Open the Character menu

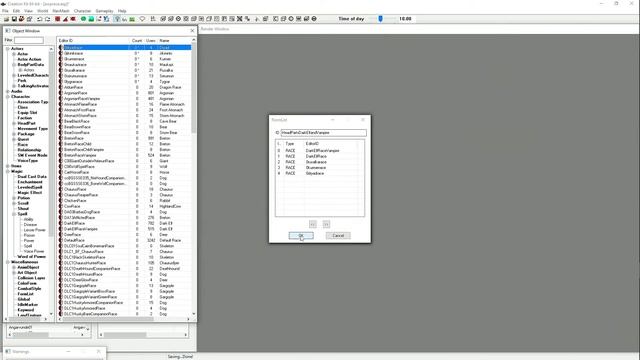pos(82,11)
